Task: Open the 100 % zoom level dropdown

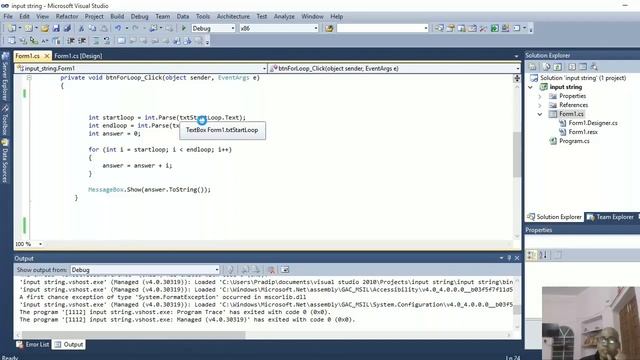Action: point(40,244)
